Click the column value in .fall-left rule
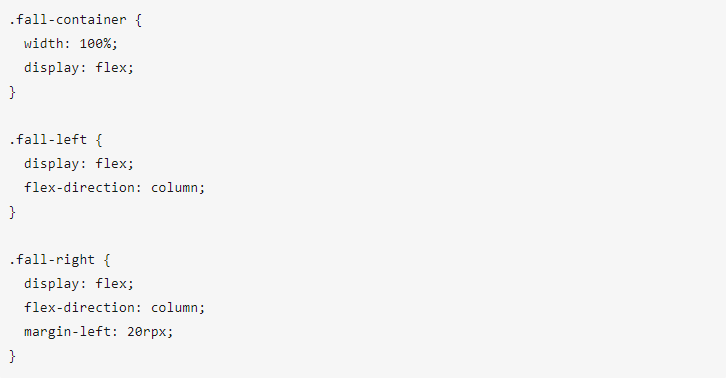Screen dimensions: 726x378 click(175, 188)
